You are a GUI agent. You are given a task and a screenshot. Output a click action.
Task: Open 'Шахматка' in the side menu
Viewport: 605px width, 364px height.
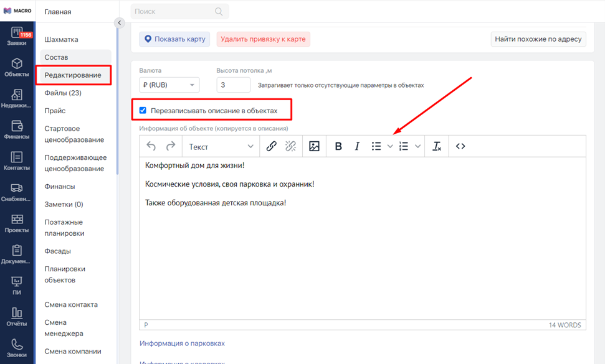click(x=61, y=39)
